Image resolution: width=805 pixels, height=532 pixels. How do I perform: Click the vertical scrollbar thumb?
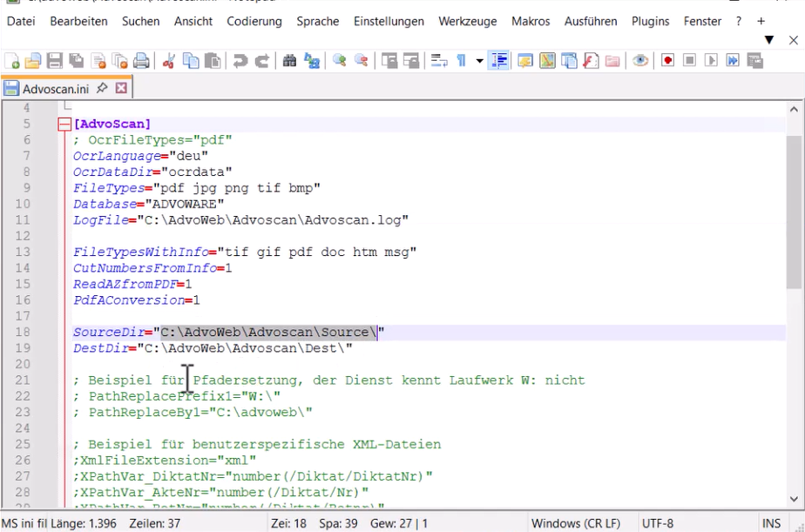point(794,212)
